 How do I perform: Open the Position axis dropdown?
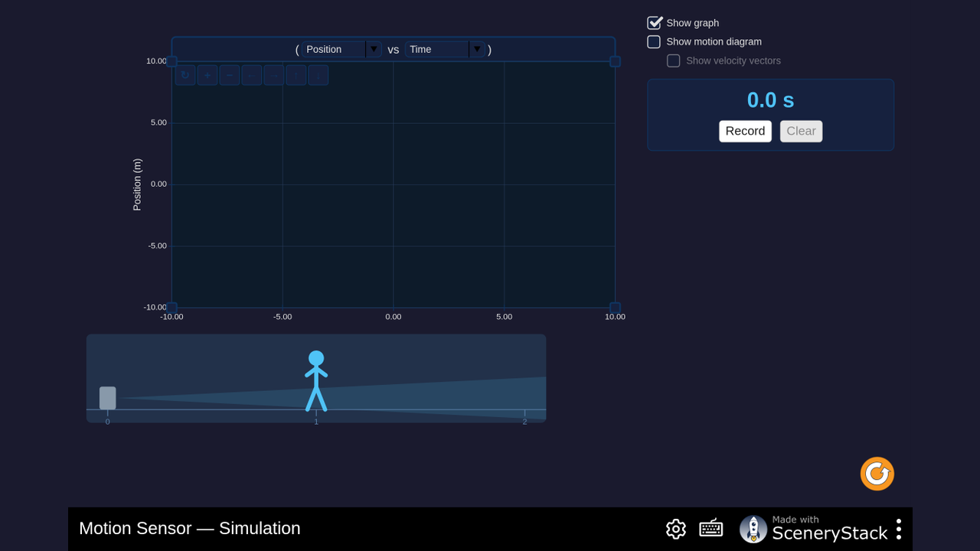click(x=341, y=49)
